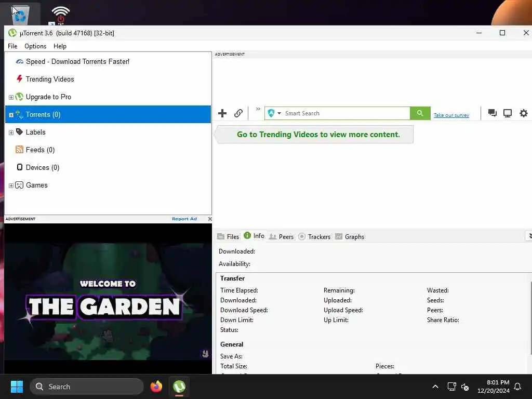Image resolution: width=532 pixels, height=399 pixels.
Task: Open the notification bell
Action: click(518, 387)
